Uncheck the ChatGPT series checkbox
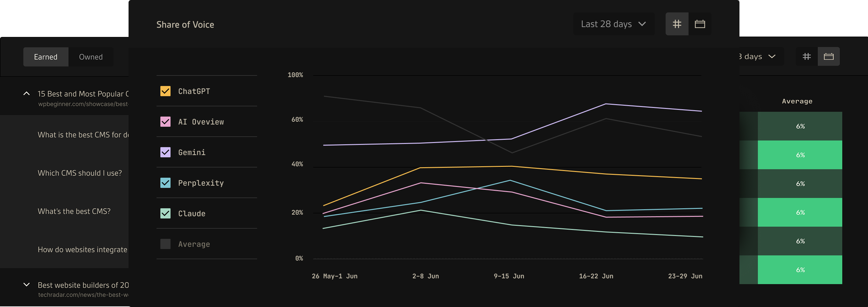This screenshot has width=868, height=307. 165,91
